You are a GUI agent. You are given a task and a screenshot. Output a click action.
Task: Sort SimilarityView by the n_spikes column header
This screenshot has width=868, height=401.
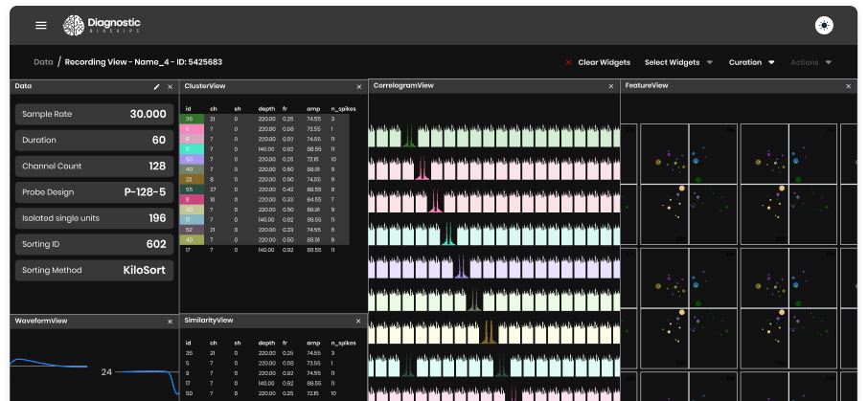(343, 343)
